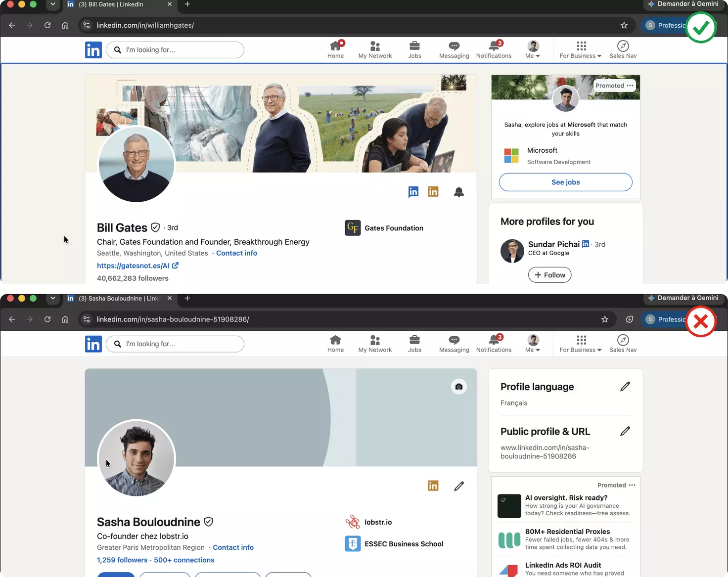Open Home in the Bill Gates window
The width and height of the screenshot is (728, 577).
click(x=335, y=50)
